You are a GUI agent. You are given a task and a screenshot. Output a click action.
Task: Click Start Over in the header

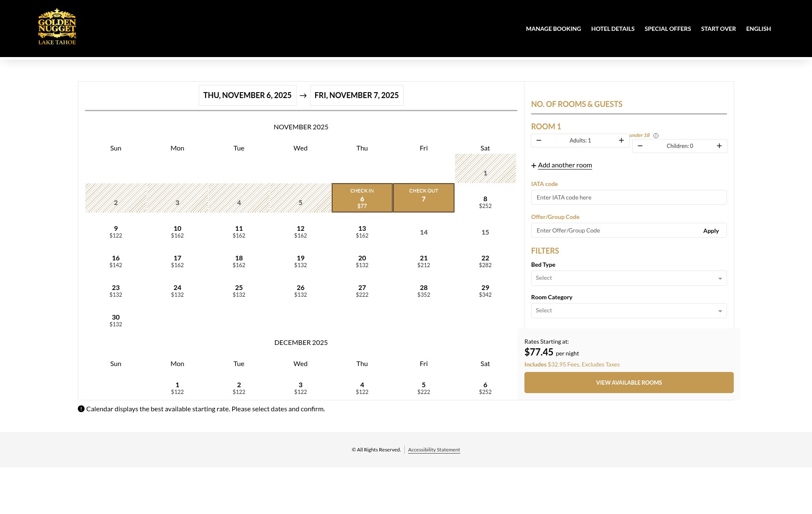click(x=718, y=29)
